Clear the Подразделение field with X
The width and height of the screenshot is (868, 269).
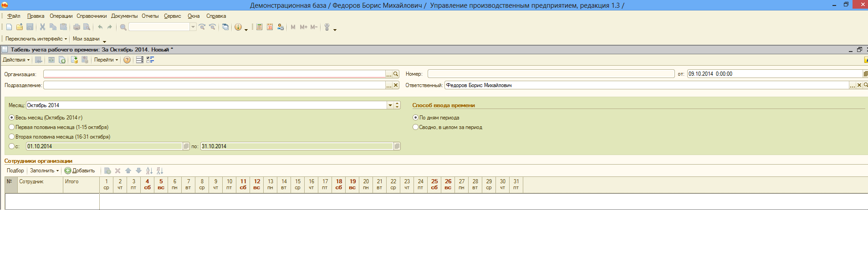coord(396,85)
